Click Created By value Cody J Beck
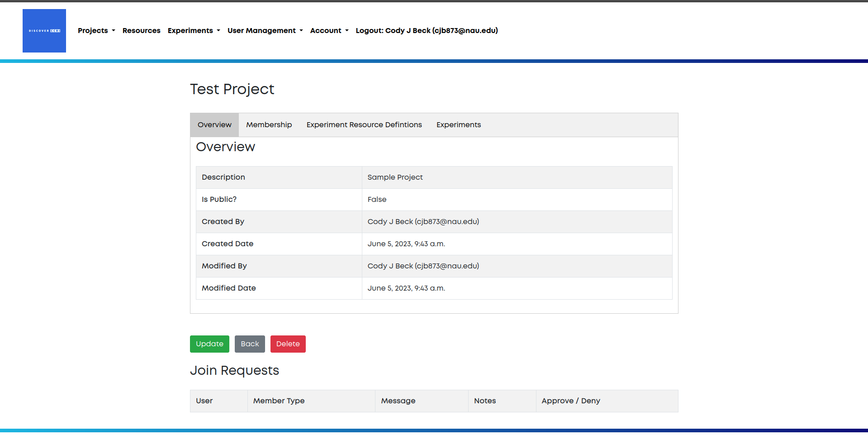The image size is (868, 440). [x=423, y=222]
